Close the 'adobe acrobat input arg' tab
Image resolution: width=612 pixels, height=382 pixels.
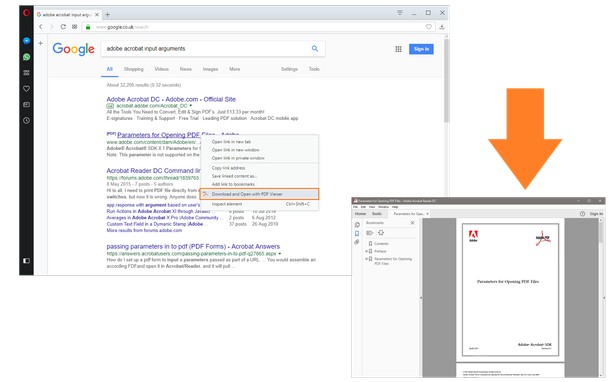point(97,15)
